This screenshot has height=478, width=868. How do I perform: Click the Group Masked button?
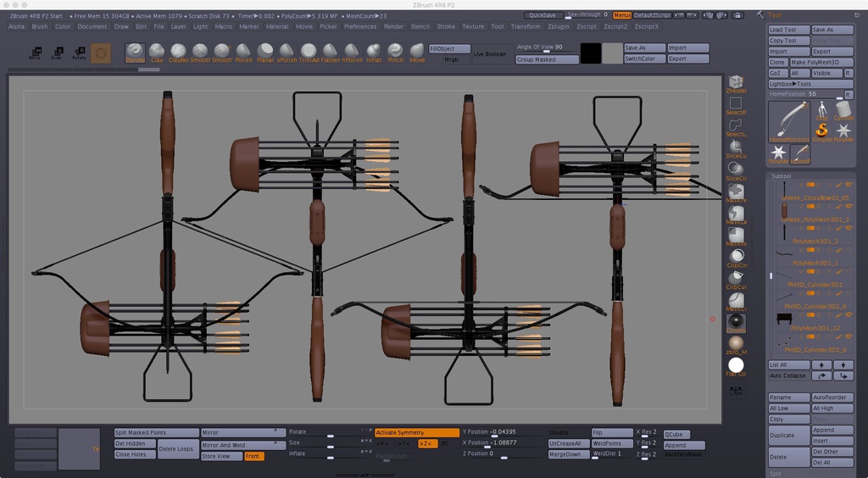pyautogui.click(x=547, y=59)
